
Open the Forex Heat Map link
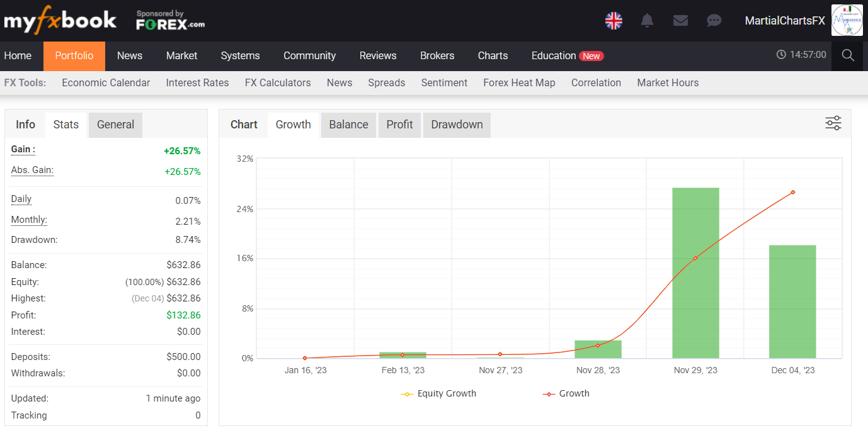tap(519, 82)
